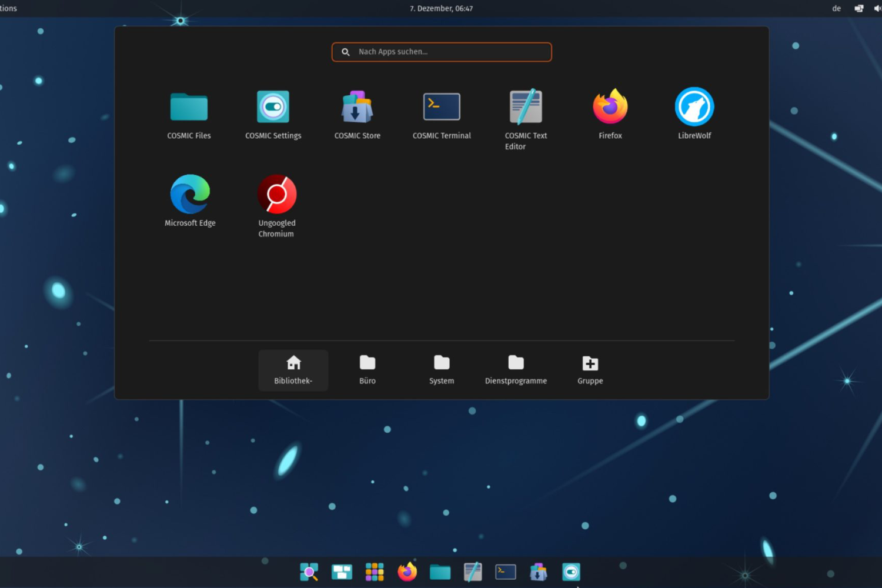Open COSMIC Text Editor in the app library

point(526,119)
